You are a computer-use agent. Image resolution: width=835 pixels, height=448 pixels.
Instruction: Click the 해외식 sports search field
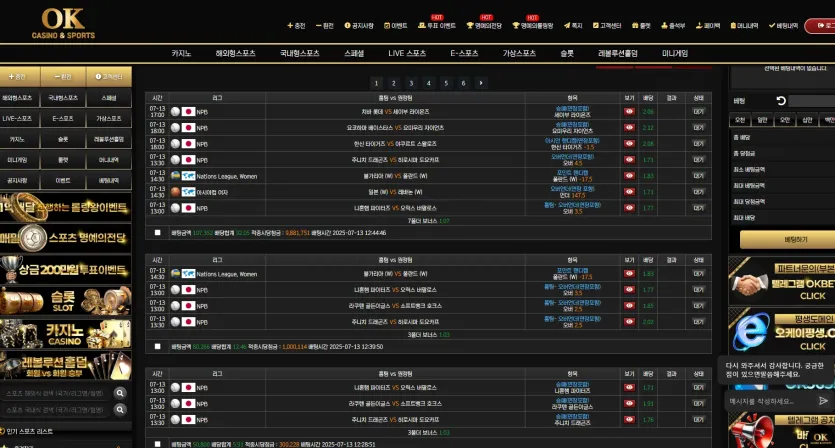click(x=56, y=393)
